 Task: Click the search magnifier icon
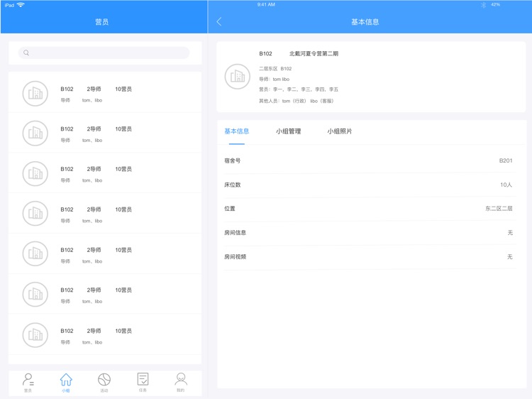point(26,53)
